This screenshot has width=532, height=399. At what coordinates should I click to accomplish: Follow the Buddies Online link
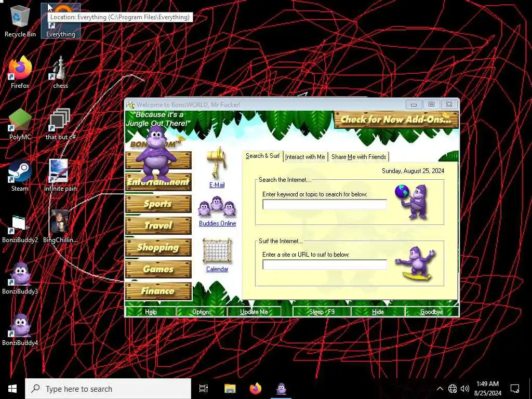(217, 223)
